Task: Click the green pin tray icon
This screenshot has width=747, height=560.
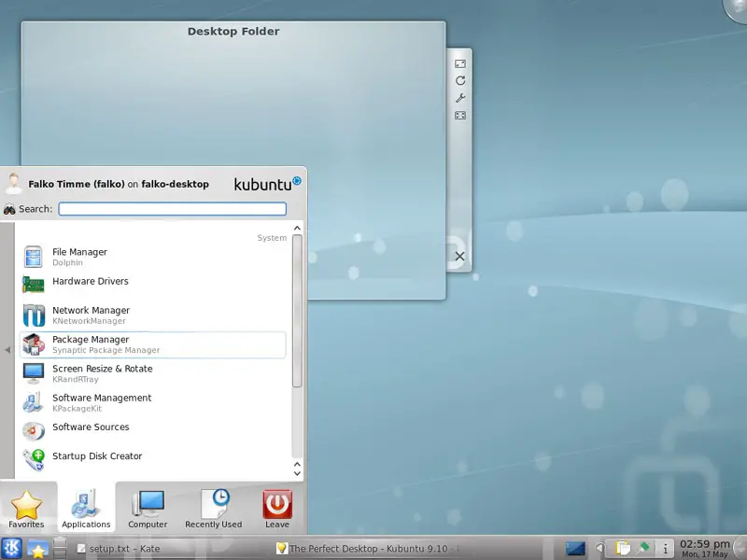Action: (x=643, y=548)
